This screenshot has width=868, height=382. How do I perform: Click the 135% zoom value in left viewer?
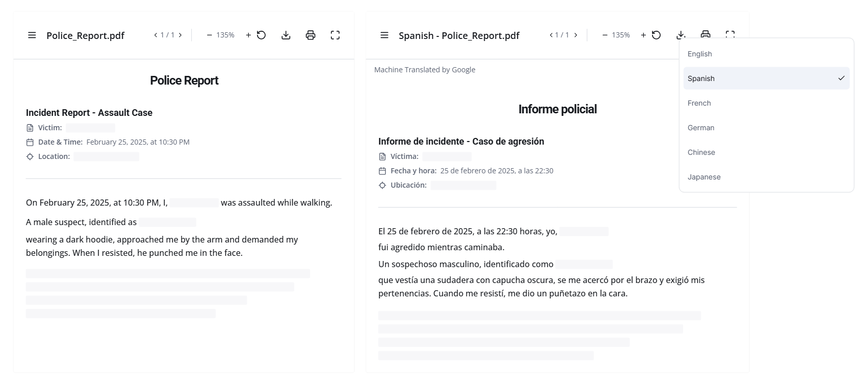click(225, 35)
